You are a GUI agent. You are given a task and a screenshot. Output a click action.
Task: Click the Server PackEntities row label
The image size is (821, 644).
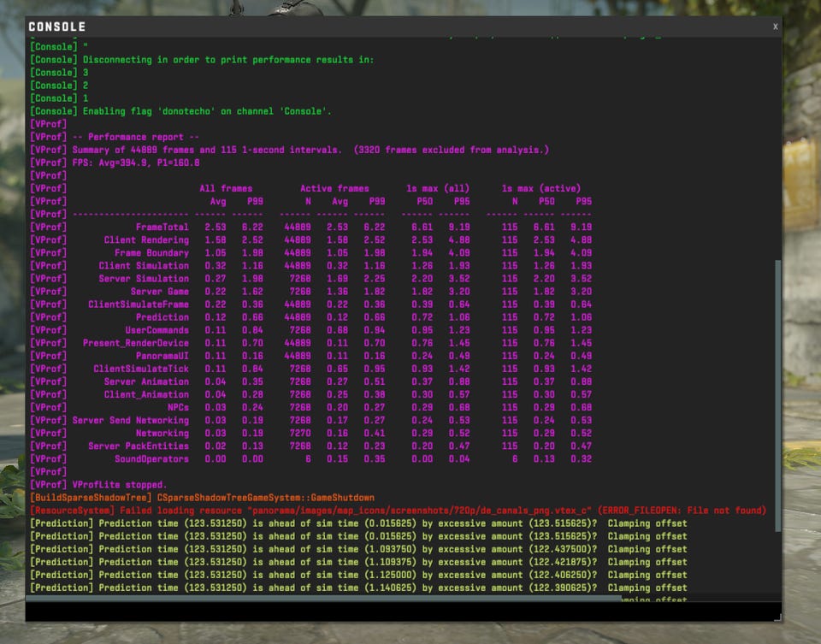point(139,446)
